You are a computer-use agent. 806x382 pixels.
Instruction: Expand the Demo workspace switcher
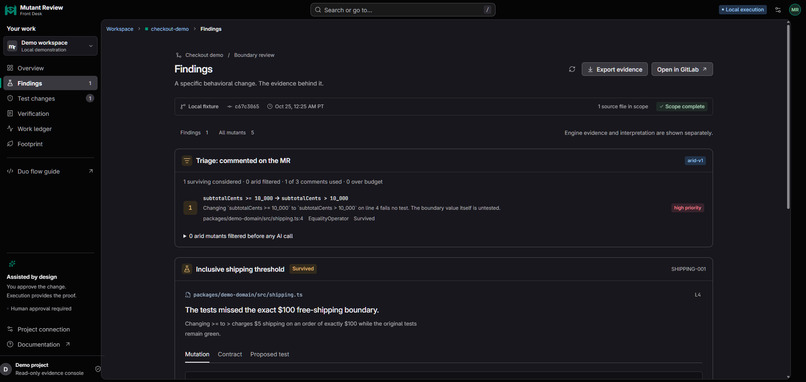point(50,46)
